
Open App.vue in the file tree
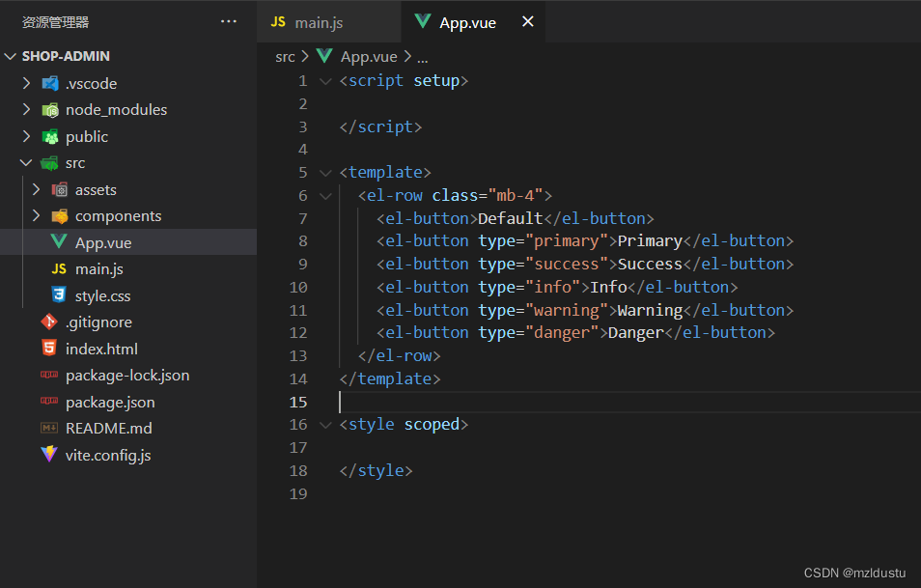(x=128, y=242)
